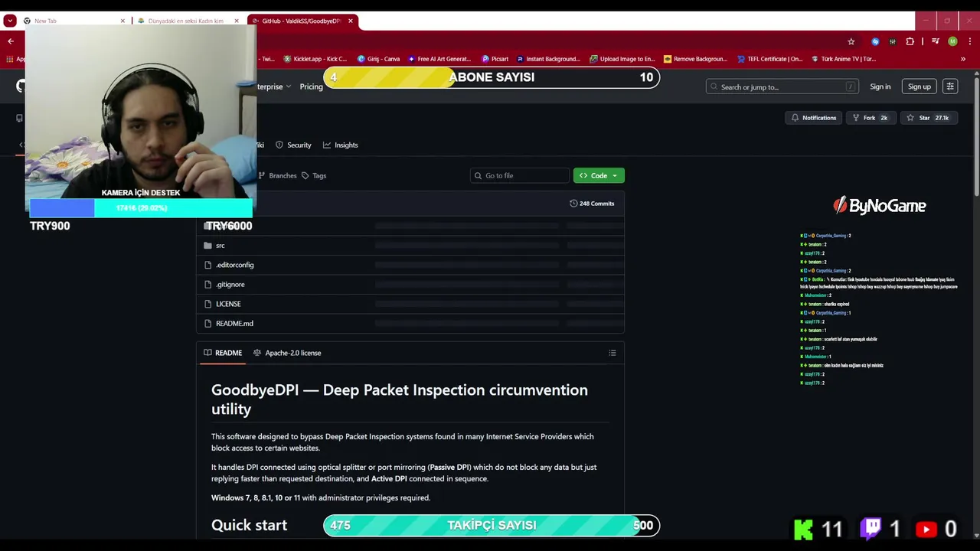
Task: Click the blue extension icon beside the bookmark star
Action: pos(875,41)
